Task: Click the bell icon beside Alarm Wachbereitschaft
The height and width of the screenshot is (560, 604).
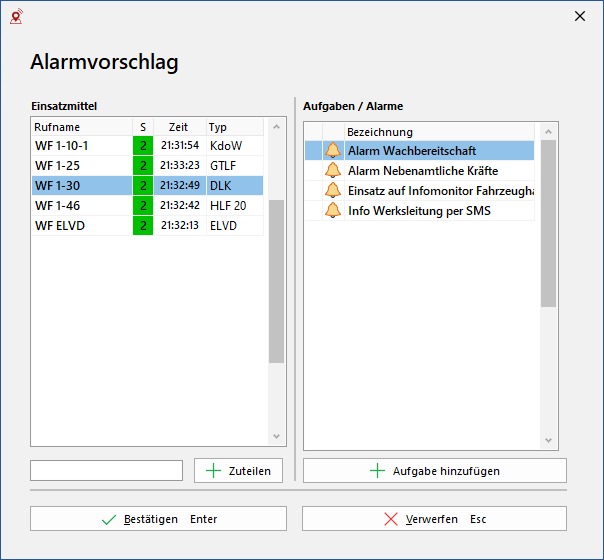Action: 333,151
